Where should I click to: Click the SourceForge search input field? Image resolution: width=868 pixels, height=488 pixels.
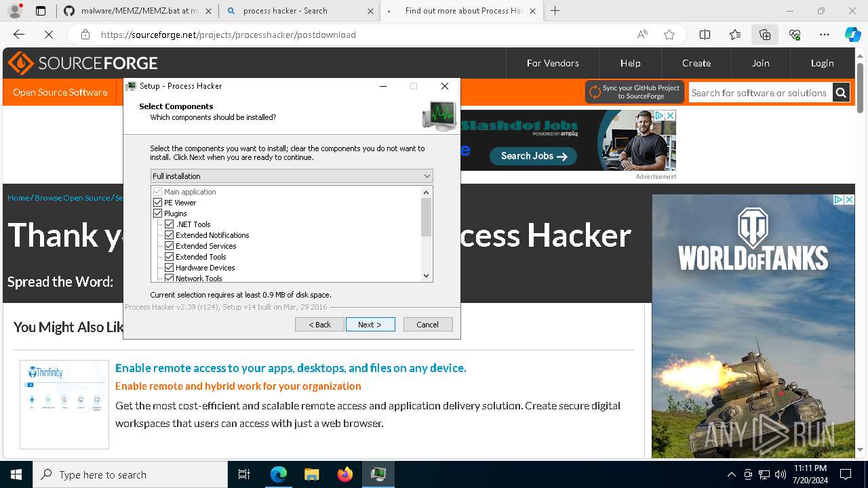click(760, 93)
